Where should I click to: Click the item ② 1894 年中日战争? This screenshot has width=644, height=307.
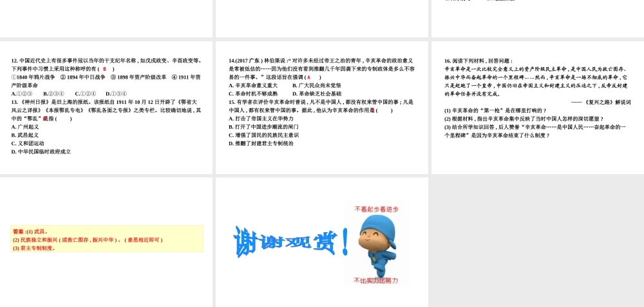83,77
